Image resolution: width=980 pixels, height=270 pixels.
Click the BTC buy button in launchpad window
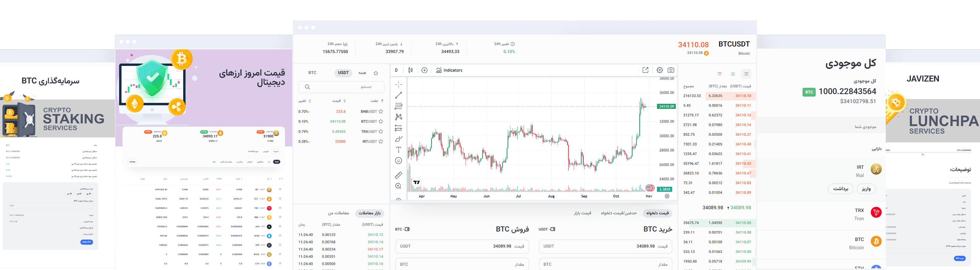pyautogui.click(x=960, y=258)
